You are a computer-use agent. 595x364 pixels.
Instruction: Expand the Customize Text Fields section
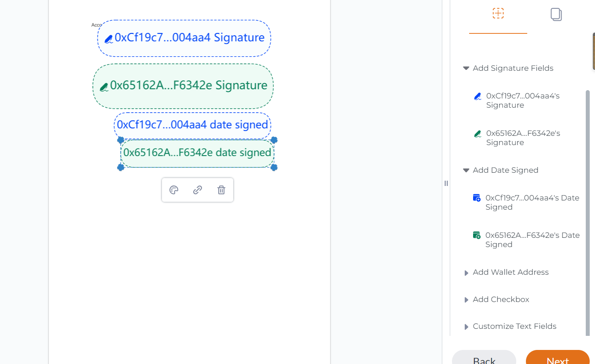point(510,327)
